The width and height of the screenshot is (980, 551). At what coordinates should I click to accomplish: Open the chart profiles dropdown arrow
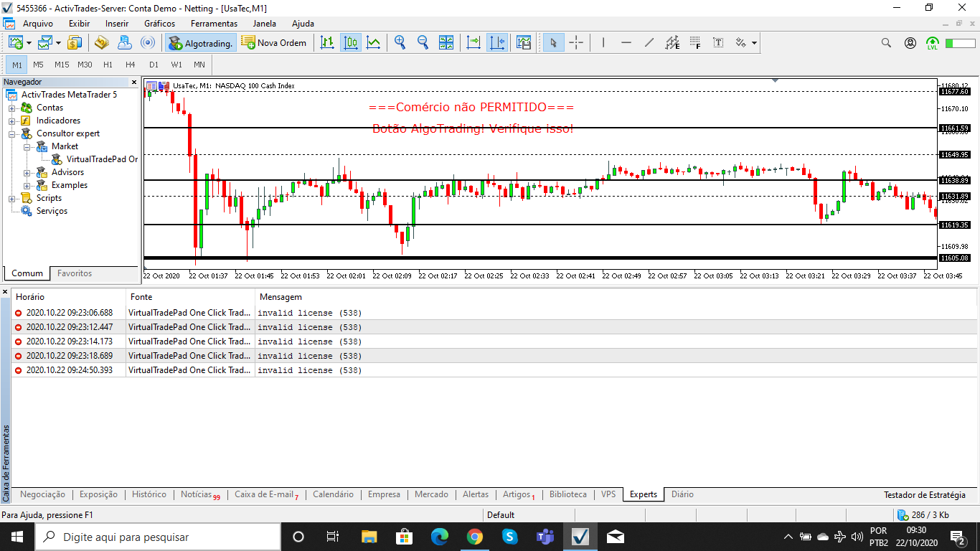tap(58, 43)
